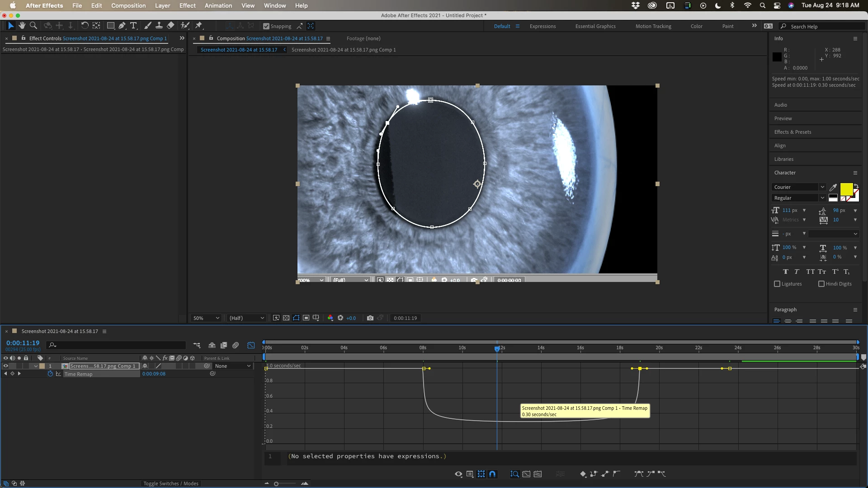Screen dimensions: 868x488
Task: Hide layer 1 with eye icon
Action: point(5,366)
